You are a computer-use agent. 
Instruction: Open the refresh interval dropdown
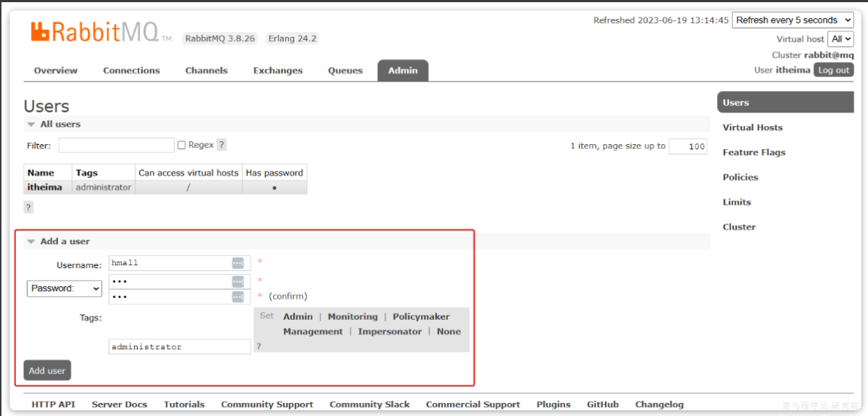[x=793, y=20]
